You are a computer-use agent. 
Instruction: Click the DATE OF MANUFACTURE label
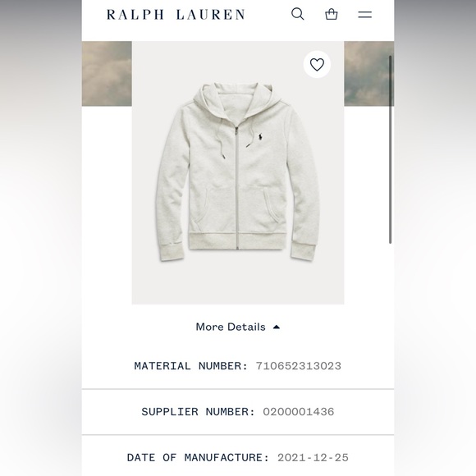(199, 457)
